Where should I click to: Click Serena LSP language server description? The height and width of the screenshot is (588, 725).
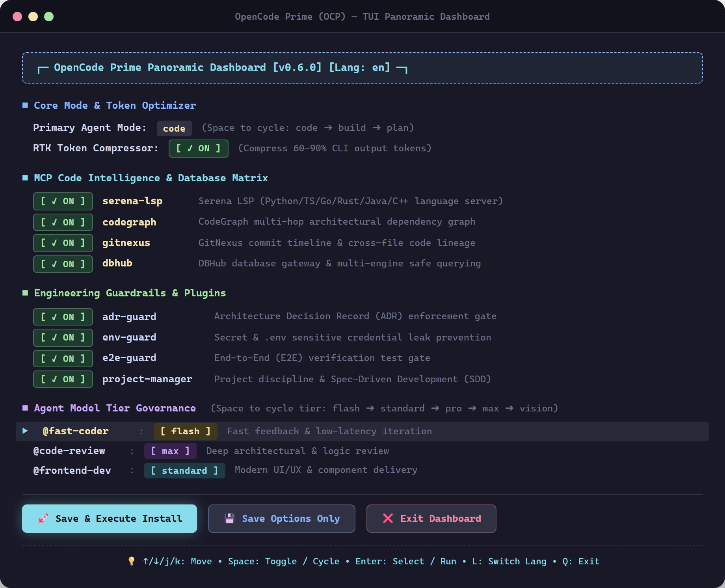click(351, 201)
